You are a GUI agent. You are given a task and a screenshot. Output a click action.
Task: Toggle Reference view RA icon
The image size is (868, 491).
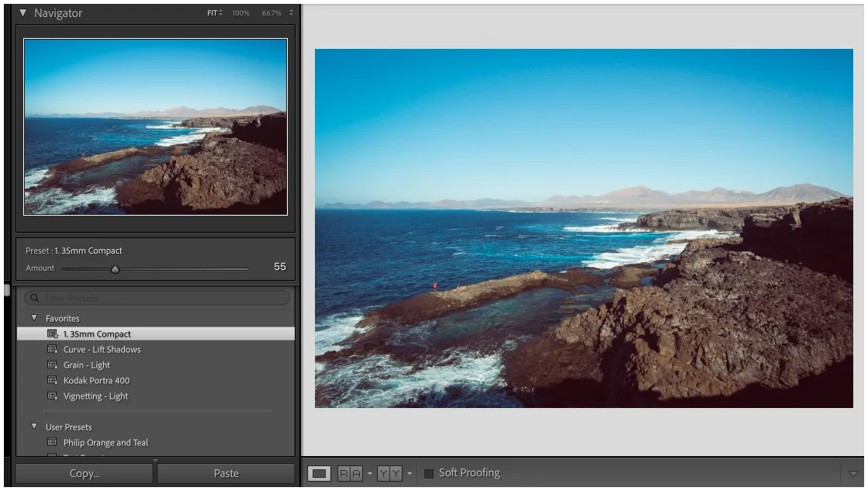pyautogui.click(x=350, y=473)
